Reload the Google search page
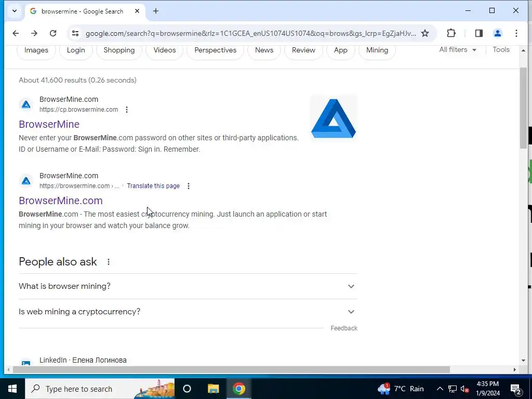 click(x=53, y=33)
